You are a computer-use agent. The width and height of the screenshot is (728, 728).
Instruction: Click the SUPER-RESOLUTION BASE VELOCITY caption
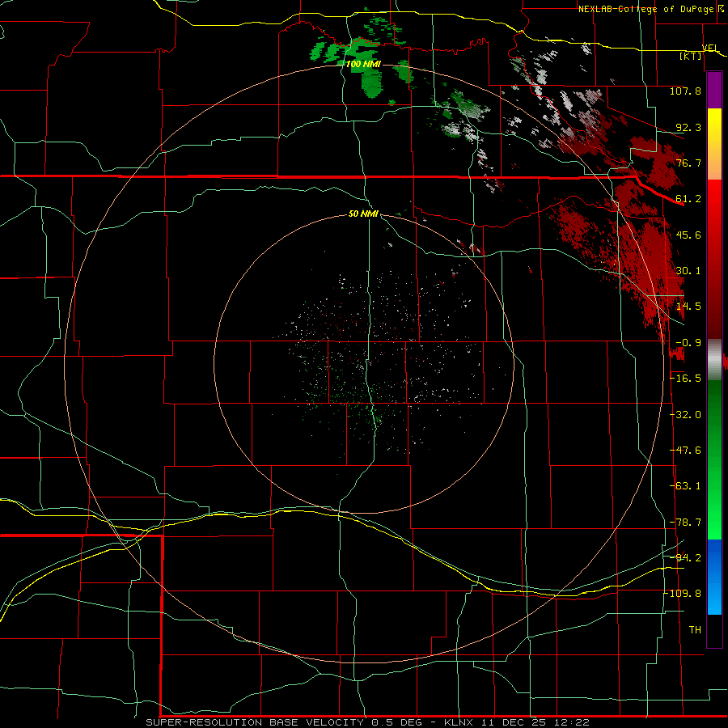255,722
